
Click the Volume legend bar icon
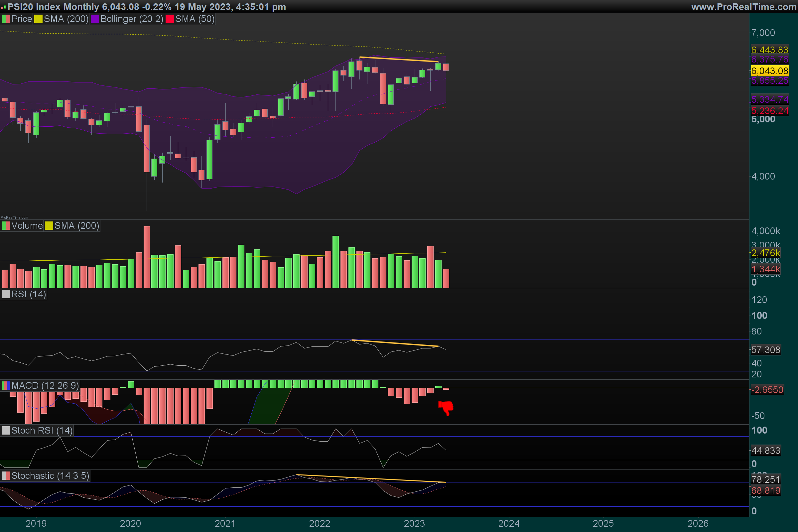coord(6,226)
